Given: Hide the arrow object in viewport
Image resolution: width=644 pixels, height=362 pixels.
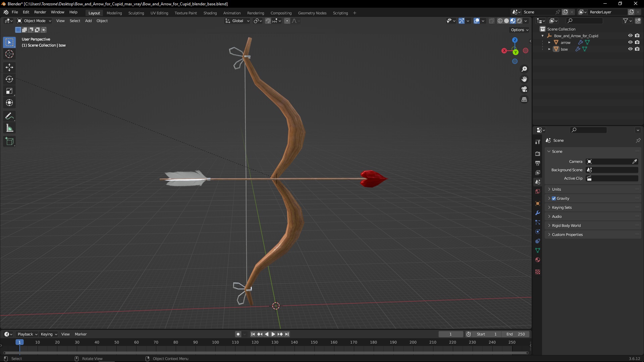Looking at the screenshot, I should point(630,42).
